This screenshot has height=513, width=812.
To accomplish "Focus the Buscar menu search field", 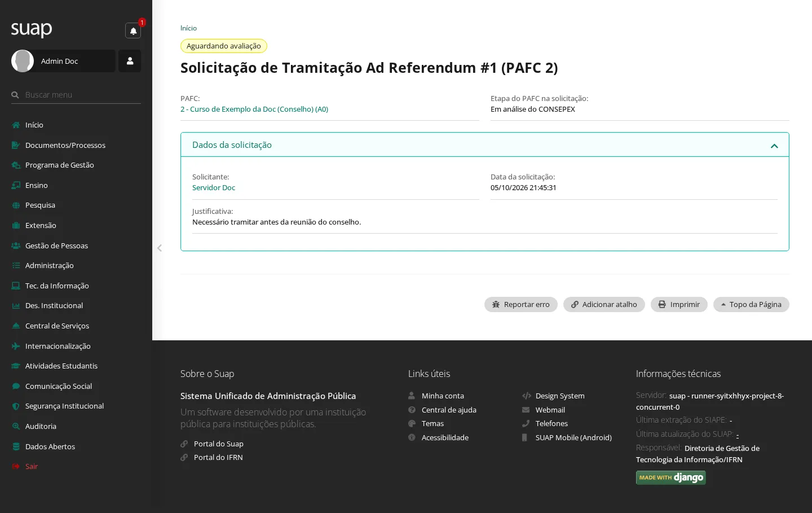I will [x=82, y=95].
